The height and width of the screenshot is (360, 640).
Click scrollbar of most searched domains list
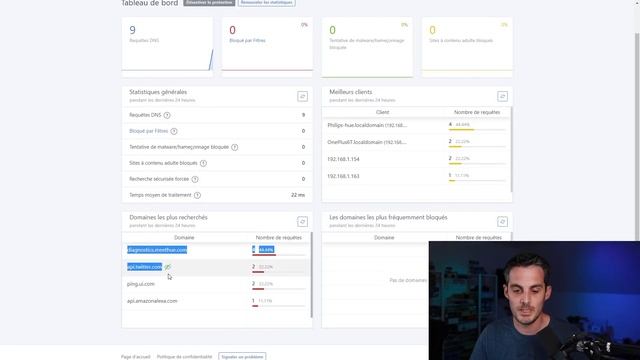coord(311,275)
